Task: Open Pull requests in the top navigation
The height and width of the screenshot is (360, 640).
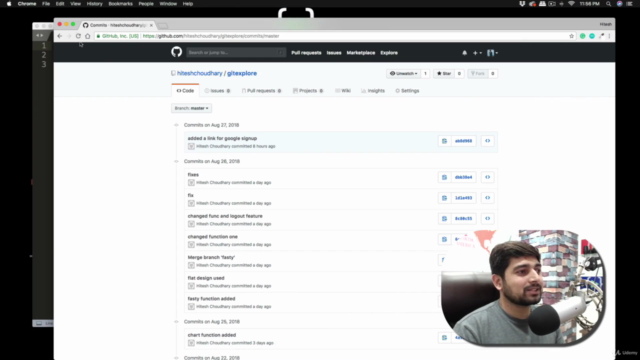Action: [306, 53]
